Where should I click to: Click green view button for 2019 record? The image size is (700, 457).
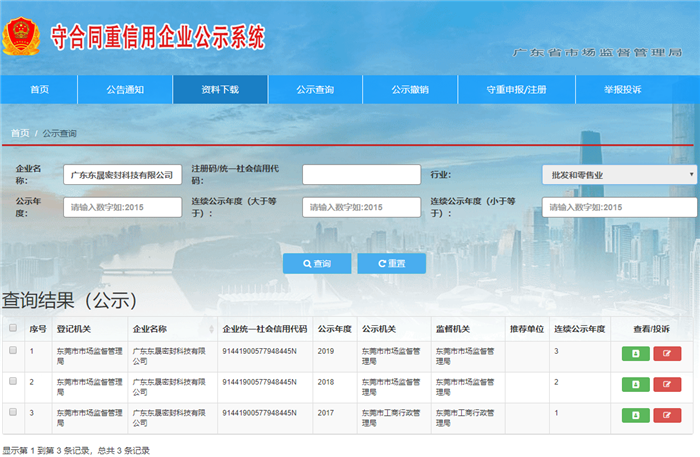(x=635, y=353)
